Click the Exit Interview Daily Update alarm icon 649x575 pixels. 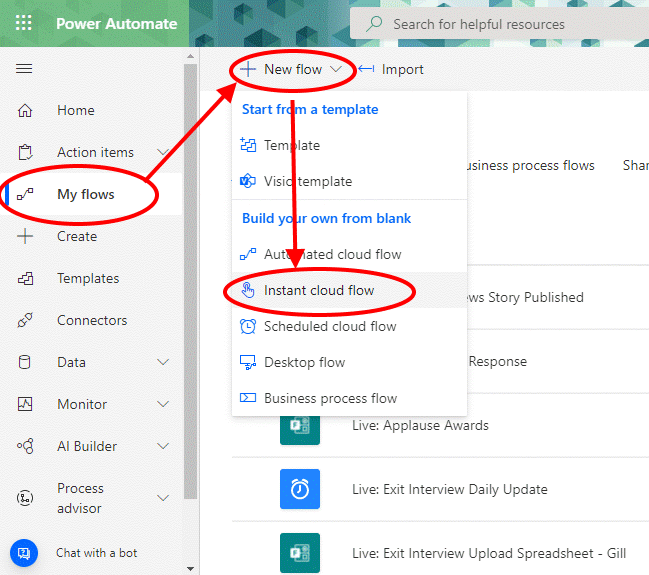[300, 489]
